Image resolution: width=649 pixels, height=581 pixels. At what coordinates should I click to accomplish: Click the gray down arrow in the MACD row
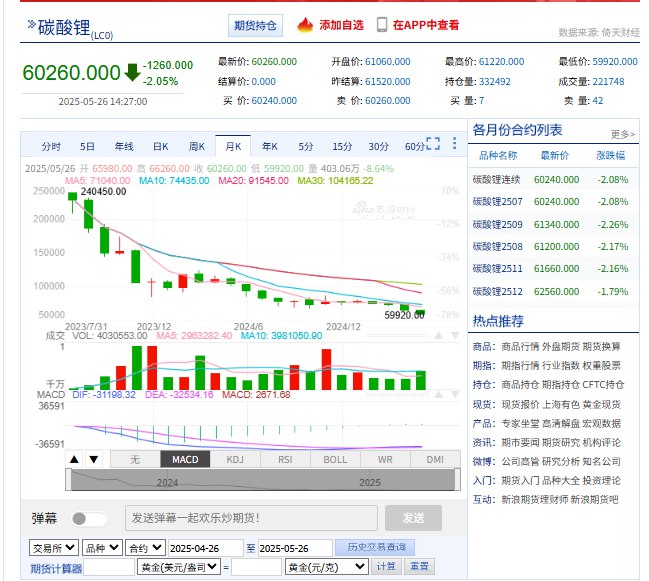[455, 394]
